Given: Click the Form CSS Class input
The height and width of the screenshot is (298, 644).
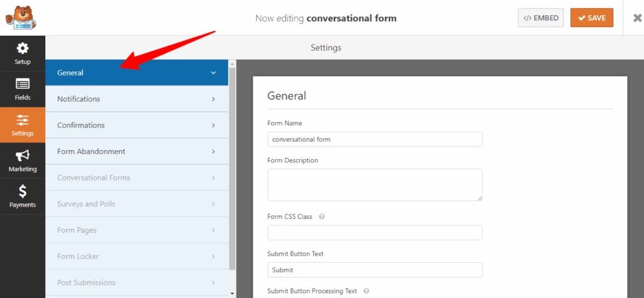Looking at the screenshot, I should click(375, 233).
